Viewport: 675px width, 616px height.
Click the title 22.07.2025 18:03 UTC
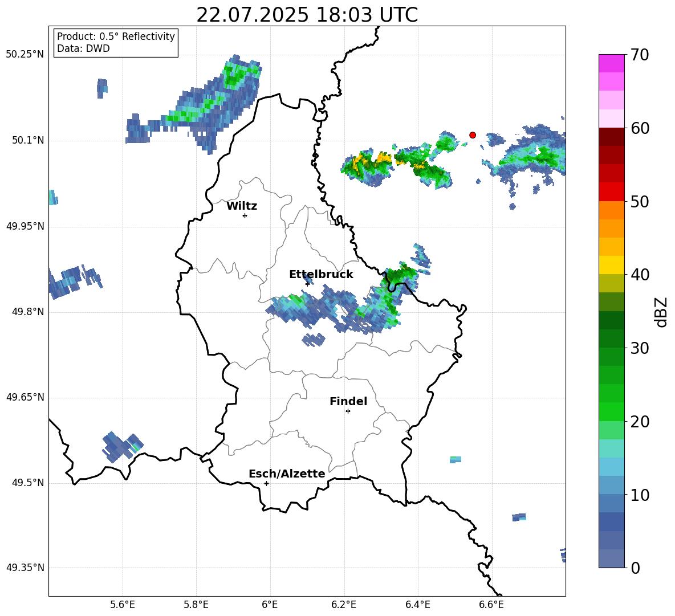pos(307,15)
